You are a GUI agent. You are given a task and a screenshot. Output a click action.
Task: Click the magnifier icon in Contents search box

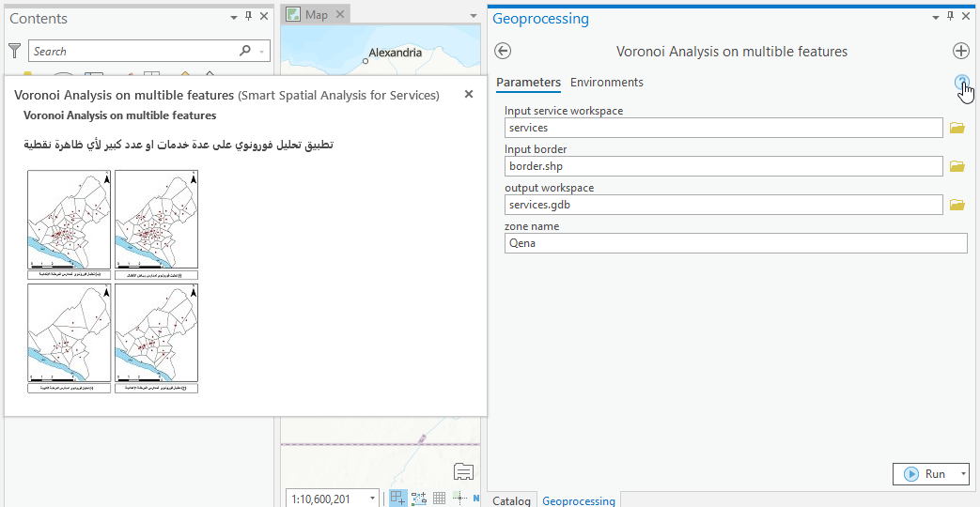tap(245, 51)
